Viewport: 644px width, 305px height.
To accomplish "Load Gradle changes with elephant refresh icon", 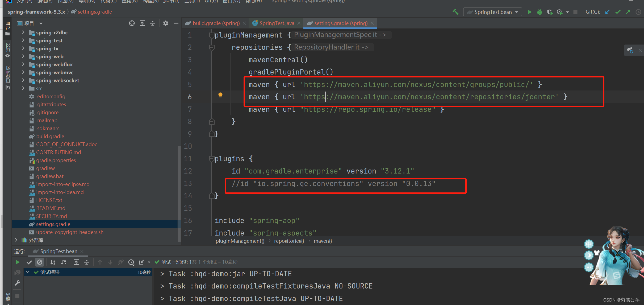I will [630, 50].
